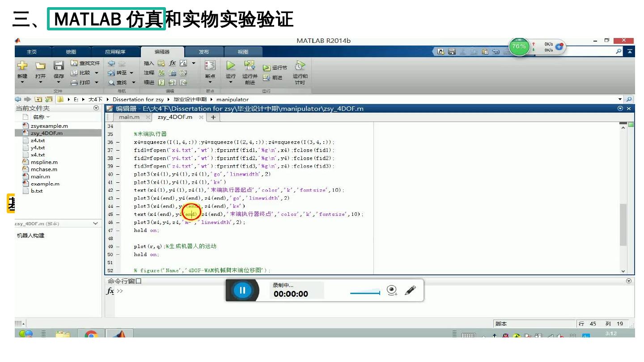Switch to the Plots (绘图) tab
Image resolution: width=644 pixels, height=362 pixels.
pos(71,52)
